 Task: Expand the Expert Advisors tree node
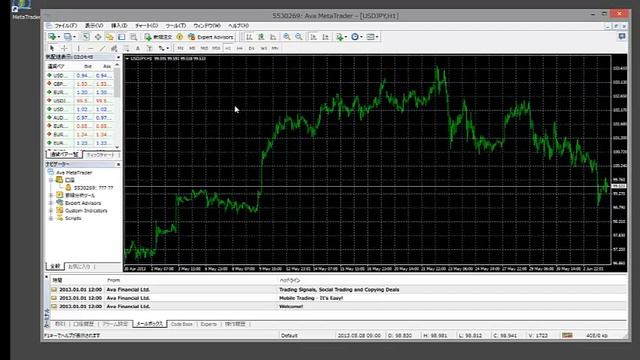(x=51, y=203)
